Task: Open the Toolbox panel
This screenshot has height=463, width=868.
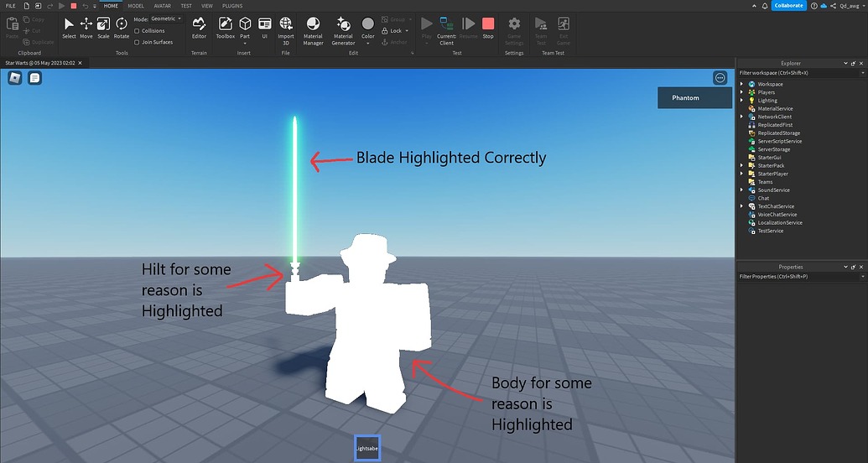Action: 226,28
